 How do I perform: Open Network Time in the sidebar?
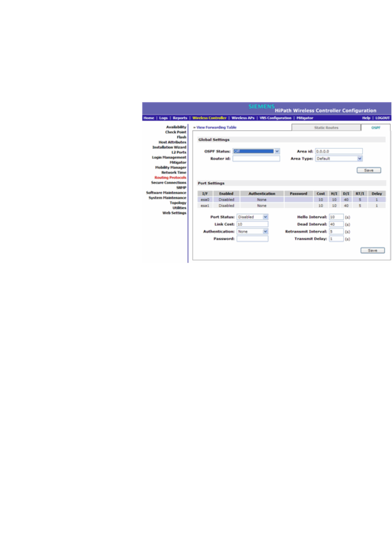(x=174, y=172)
